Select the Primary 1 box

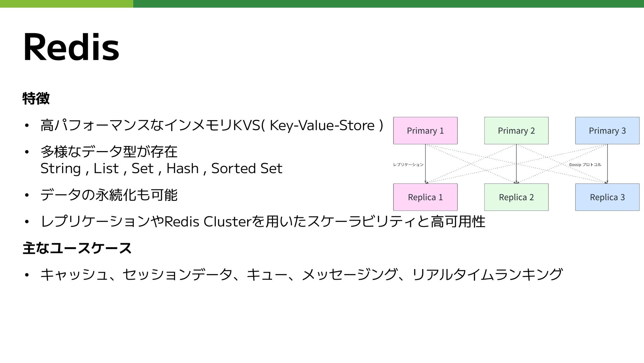coord(425,131)
